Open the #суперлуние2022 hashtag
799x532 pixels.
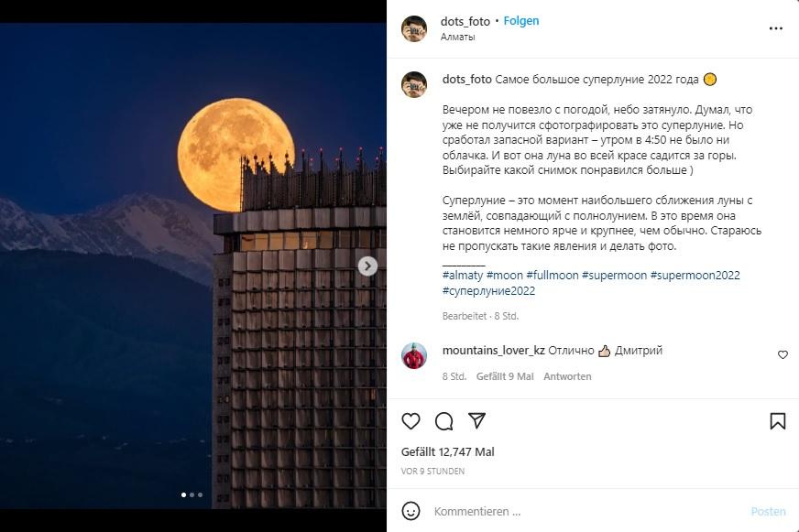point(488,291)
